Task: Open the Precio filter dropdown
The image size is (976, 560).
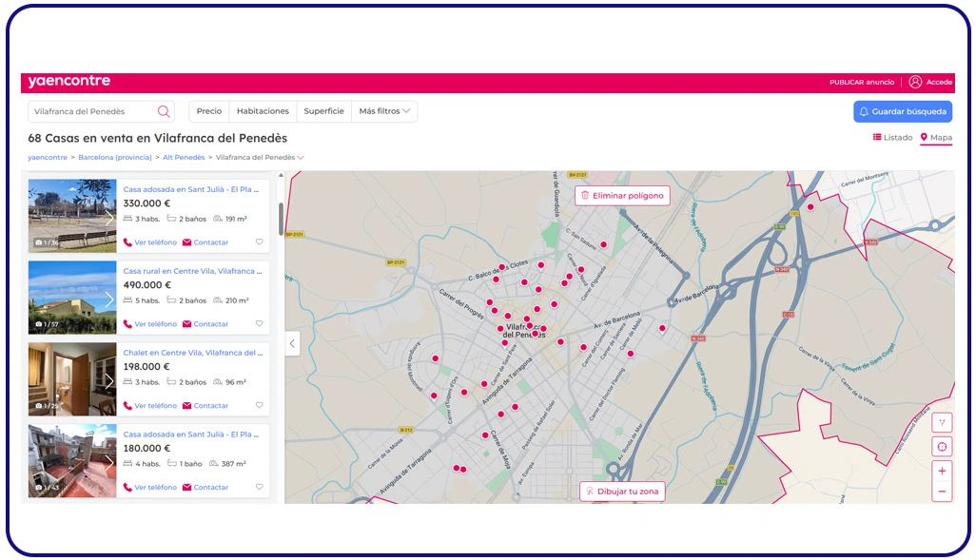Action: (x=208, y=111)
